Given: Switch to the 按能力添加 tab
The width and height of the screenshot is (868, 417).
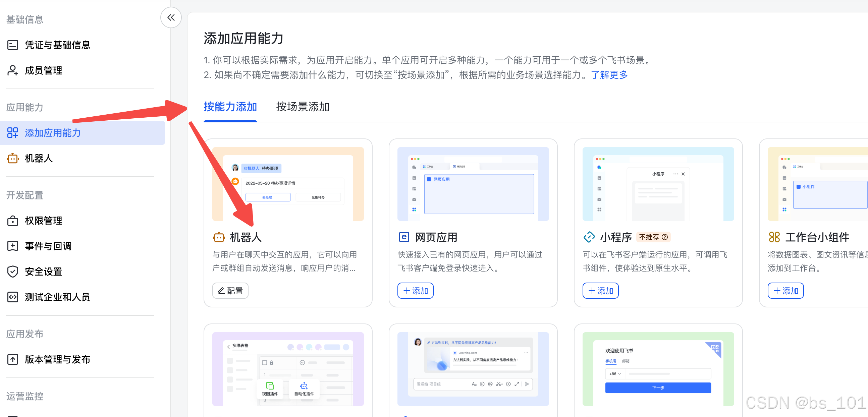Looking at the screenshot, I should click(x=230, y=107).
